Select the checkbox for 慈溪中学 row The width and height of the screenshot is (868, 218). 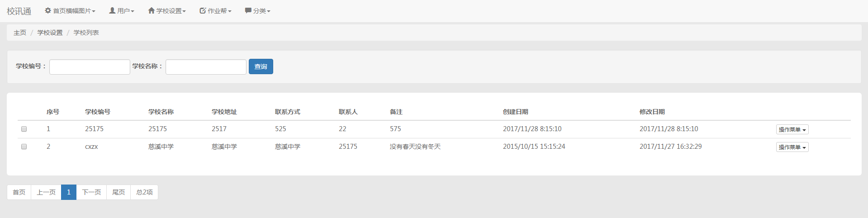click(x=24, y=147)
